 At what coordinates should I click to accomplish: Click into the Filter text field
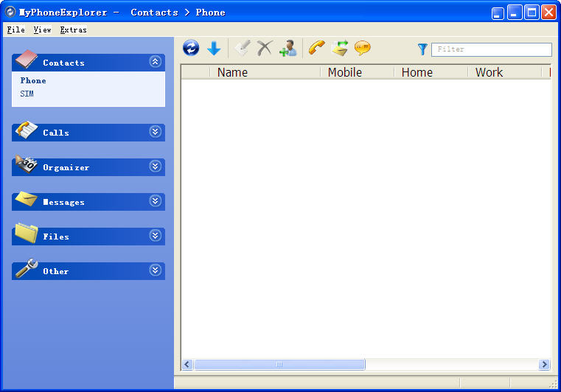(x=492, y=49)
